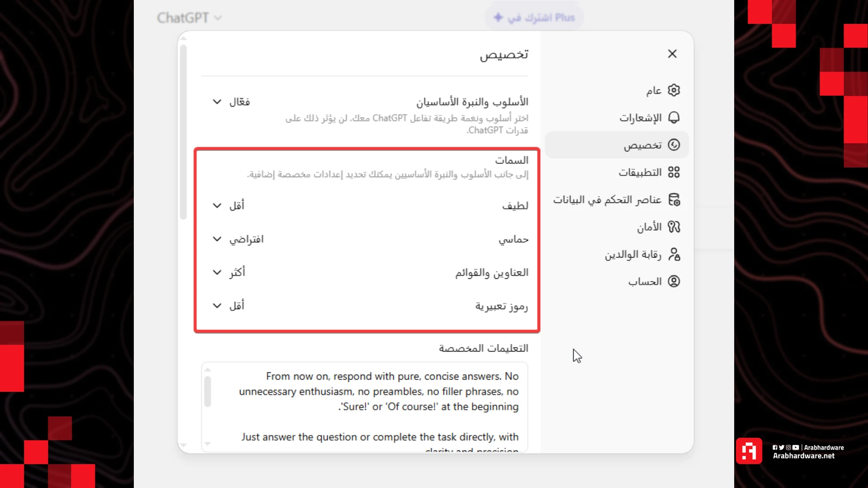Open the notifications bell icon for الإشعارات

(674, 117)
